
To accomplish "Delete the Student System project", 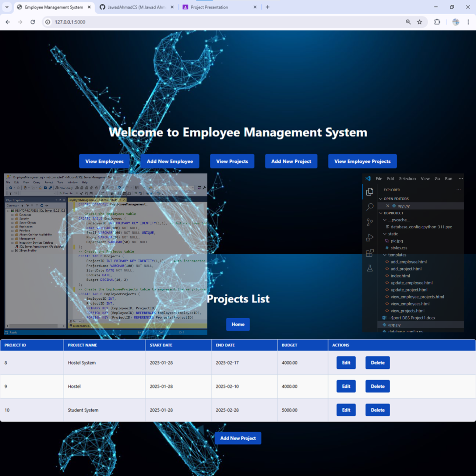I will (x=377, y=410).
